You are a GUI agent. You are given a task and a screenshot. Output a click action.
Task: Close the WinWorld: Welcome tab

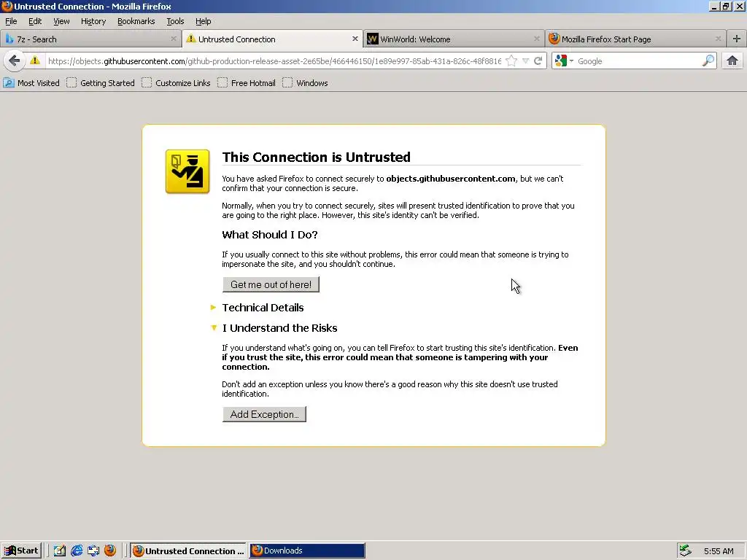tap(536, 39)
